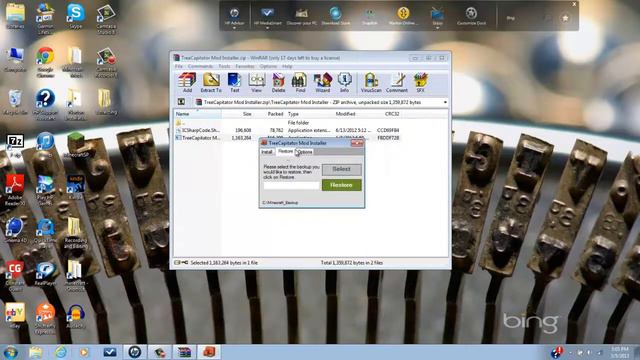Close the TreeCapitator Mod Installer dialog
The width and height of the screenshot is (640, 360).
coord(357,143)
